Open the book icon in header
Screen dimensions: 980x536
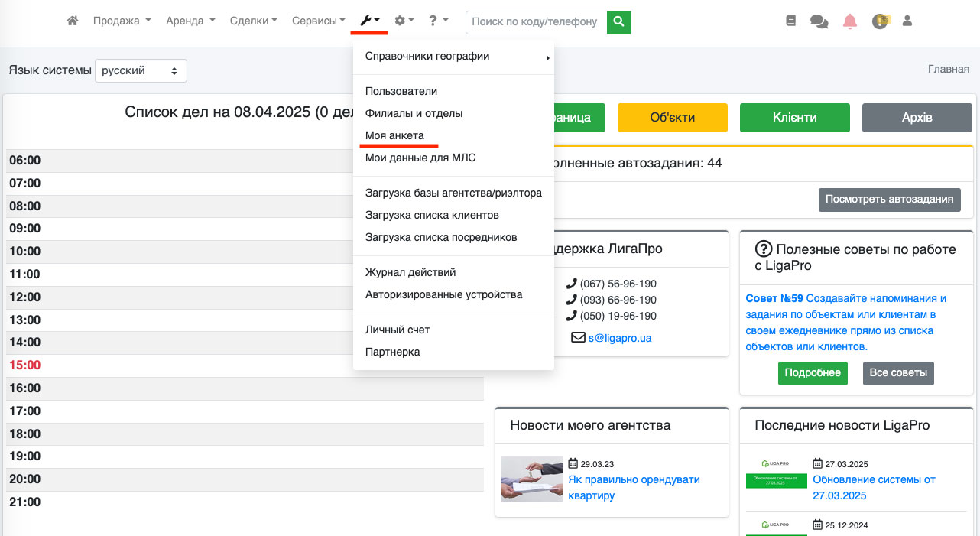791,21
